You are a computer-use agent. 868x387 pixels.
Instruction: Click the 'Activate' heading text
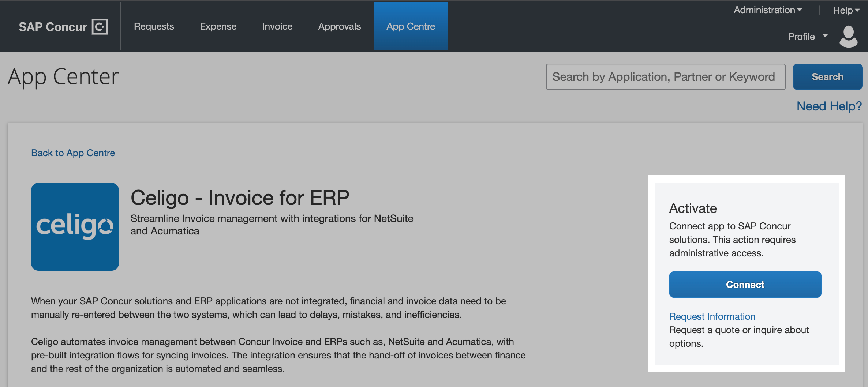693,208
